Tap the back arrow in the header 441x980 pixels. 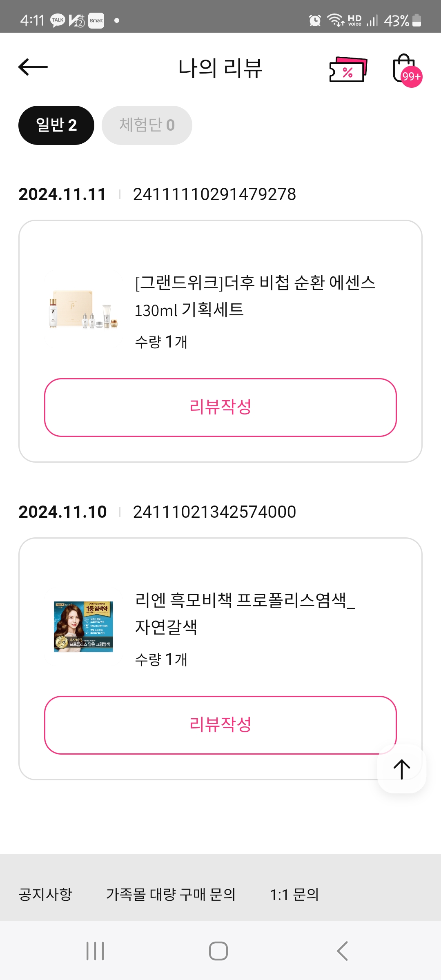click(x=33, y=67)
